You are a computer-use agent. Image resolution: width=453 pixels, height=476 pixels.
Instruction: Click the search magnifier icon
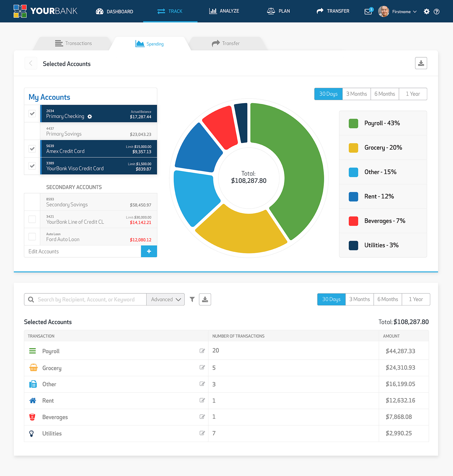[x=31, y=299]
